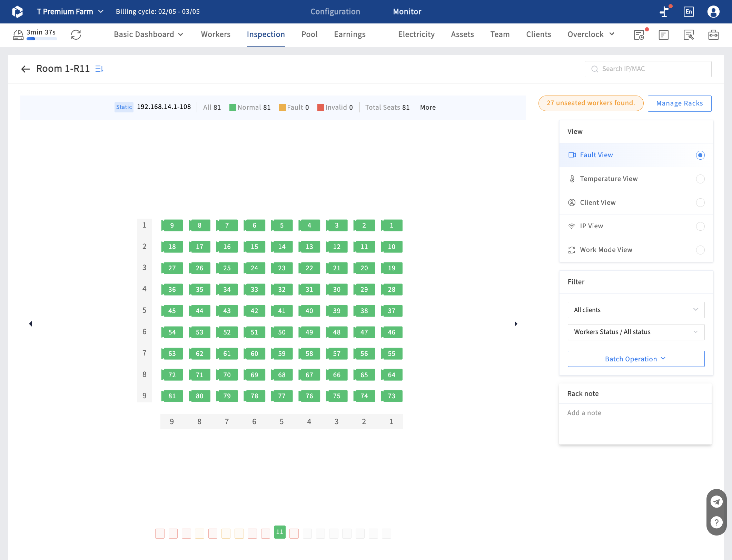
Task: Expand the T Premium Farm dropdown
Action: pyautogui.click(x=70, y=12)
